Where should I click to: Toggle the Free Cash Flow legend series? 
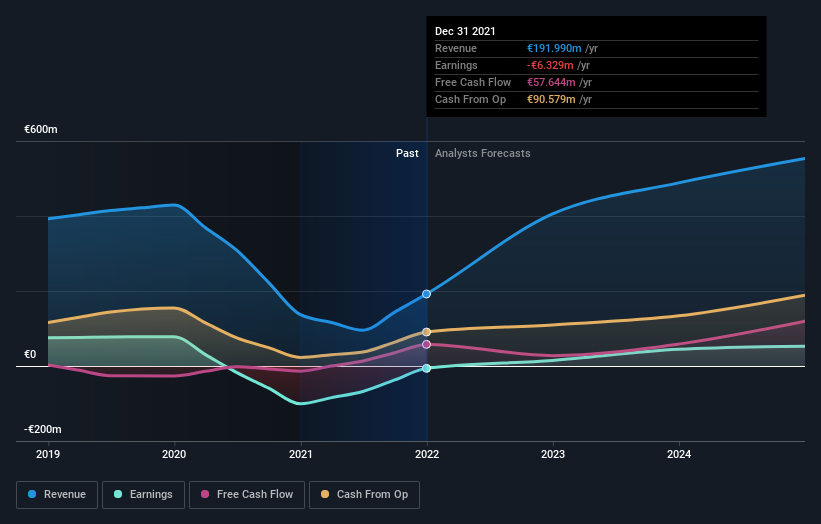(x=247, y=495)
